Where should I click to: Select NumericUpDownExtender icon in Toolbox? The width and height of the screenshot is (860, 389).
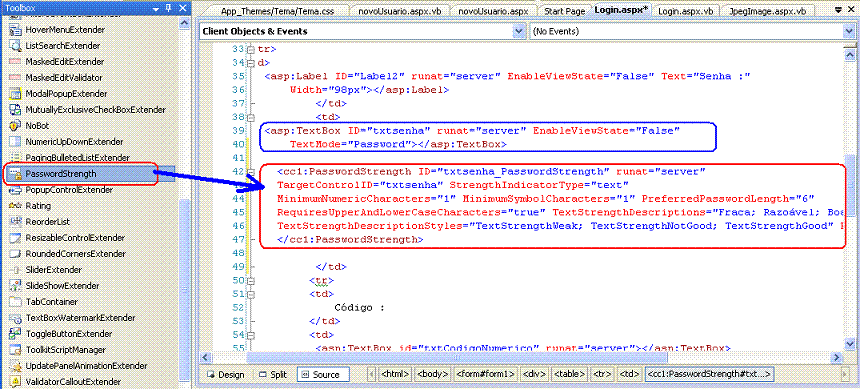[15, 142]
